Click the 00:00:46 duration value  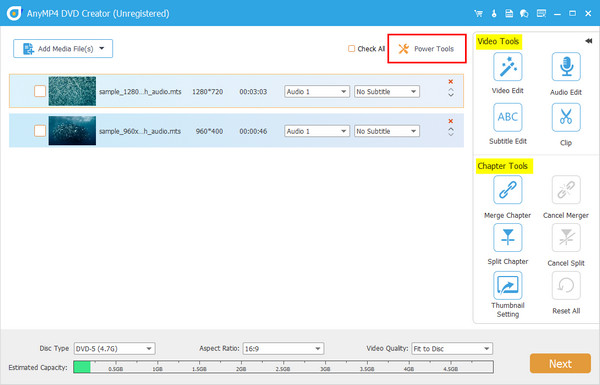tap(253, 131)
